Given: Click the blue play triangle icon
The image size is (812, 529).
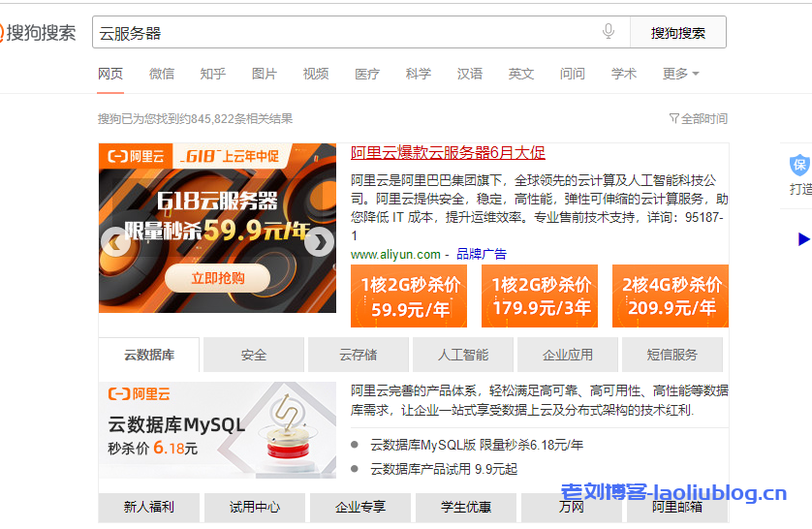Looking at the screenshot, I should (x=803, y=239).
